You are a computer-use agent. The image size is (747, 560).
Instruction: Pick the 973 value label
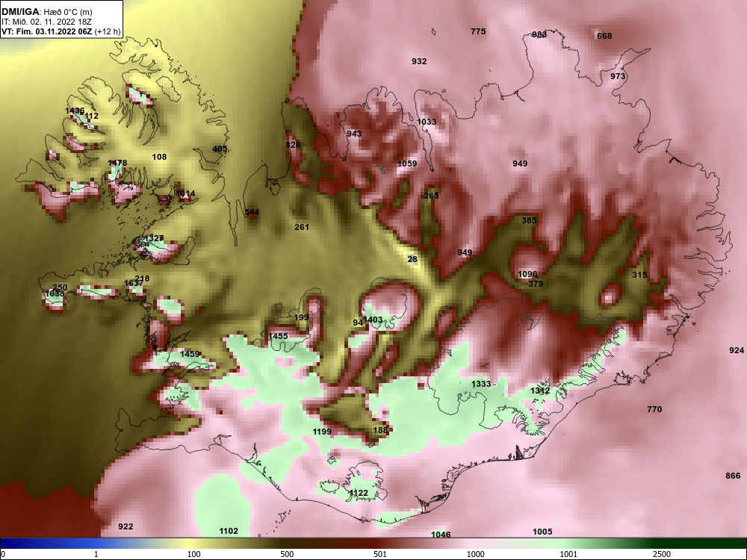click(x=618, y=76)
